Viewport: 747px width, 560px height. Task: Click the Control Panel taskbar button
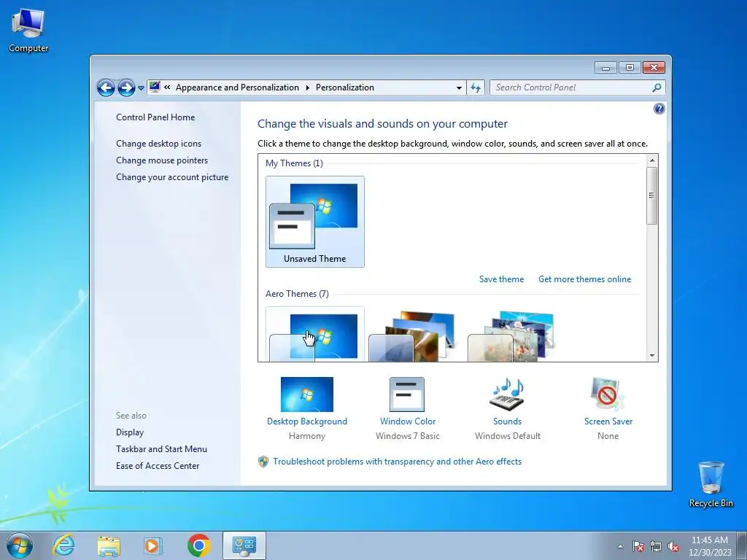click(x=244, y=545)
